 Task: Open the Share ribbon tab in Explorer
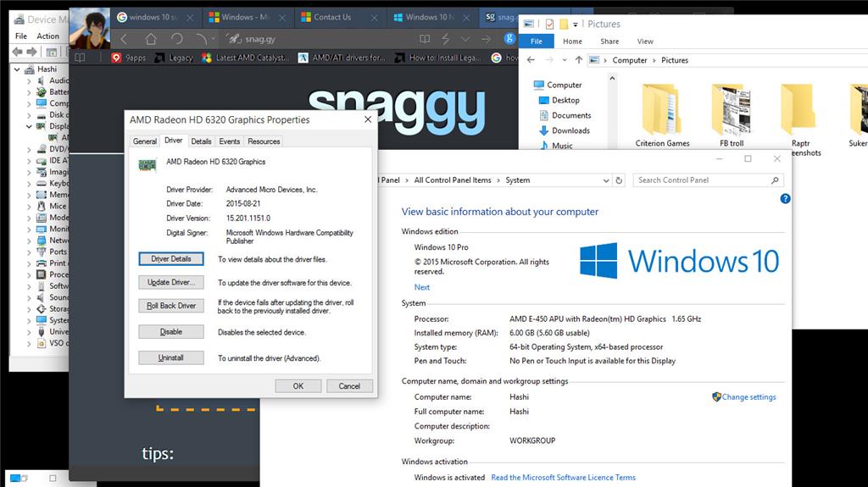609,41
